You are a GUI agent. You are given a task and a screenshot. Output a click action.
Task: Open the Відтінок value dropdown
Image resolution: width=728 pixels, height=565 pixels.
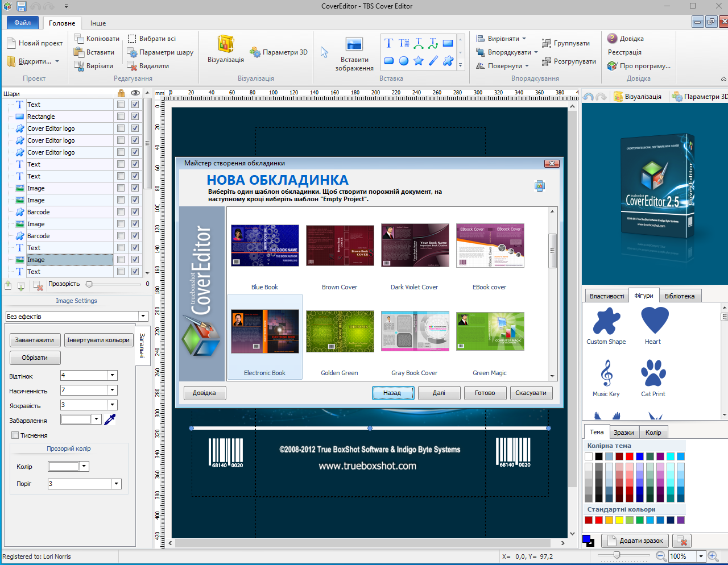coord(113,375)
